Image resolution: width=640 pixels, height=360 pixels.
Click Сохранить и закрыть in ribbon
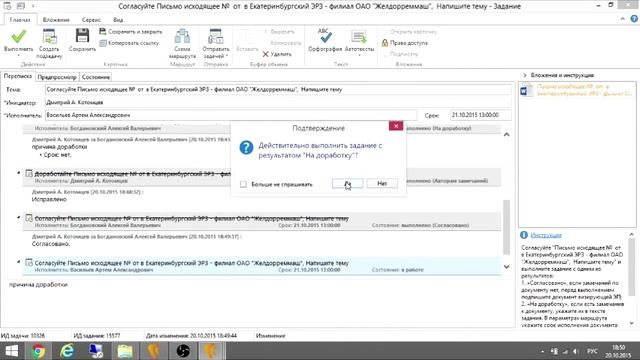131,31
